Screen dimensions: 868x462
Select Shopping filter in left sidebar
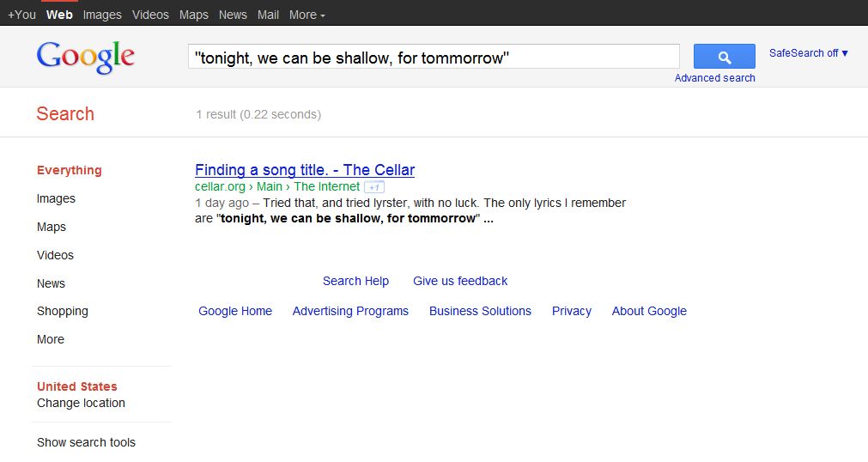click(62, 312)
